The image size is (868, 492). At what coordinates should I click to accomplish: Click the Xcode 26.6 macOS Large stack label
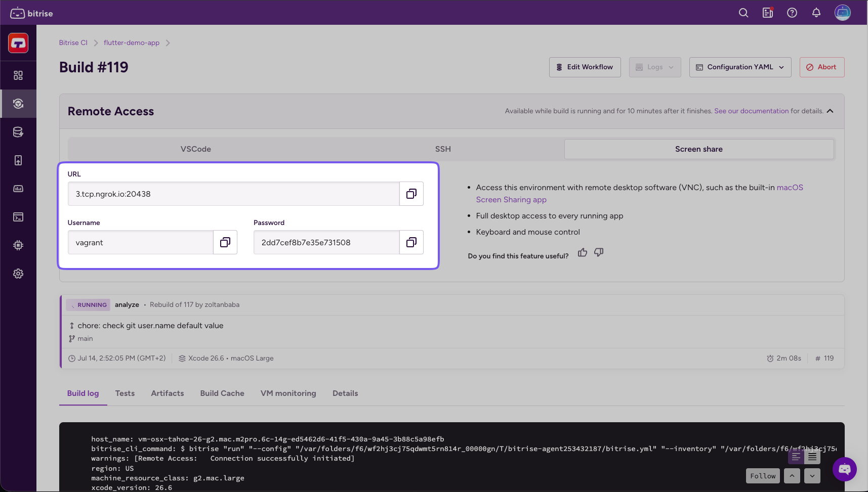pos(226,359)
